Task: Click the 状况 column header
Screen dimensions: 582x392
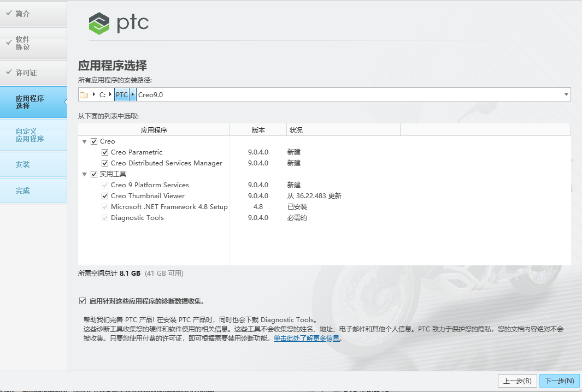Action: pos(343,130)
